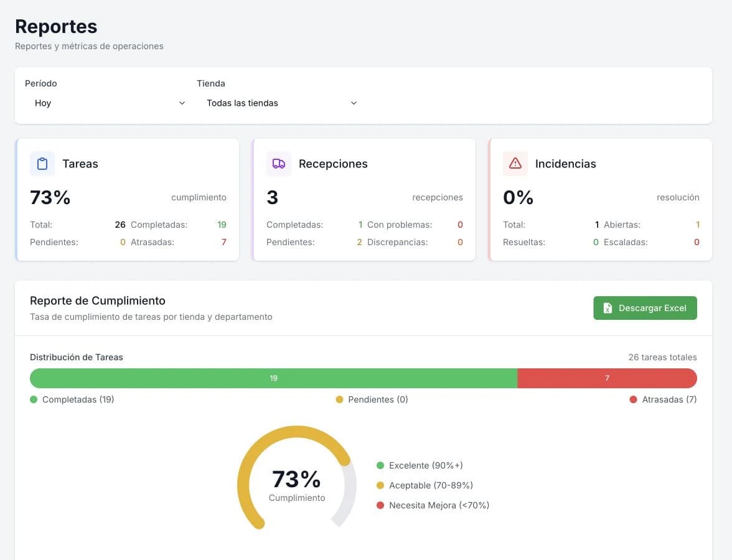Click the yellow Aceptable (70-89%) legend dot
The image size is (732, 560).
380,485
